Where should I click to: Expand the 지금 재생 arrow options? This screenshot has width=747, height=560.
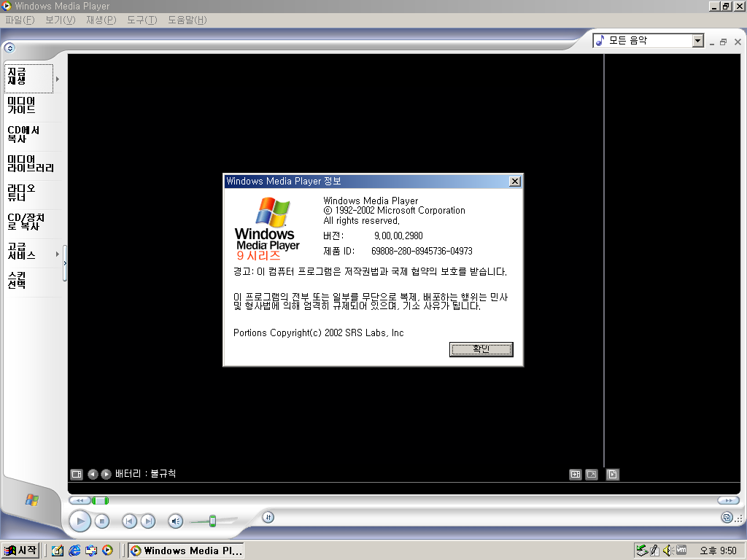58,79
